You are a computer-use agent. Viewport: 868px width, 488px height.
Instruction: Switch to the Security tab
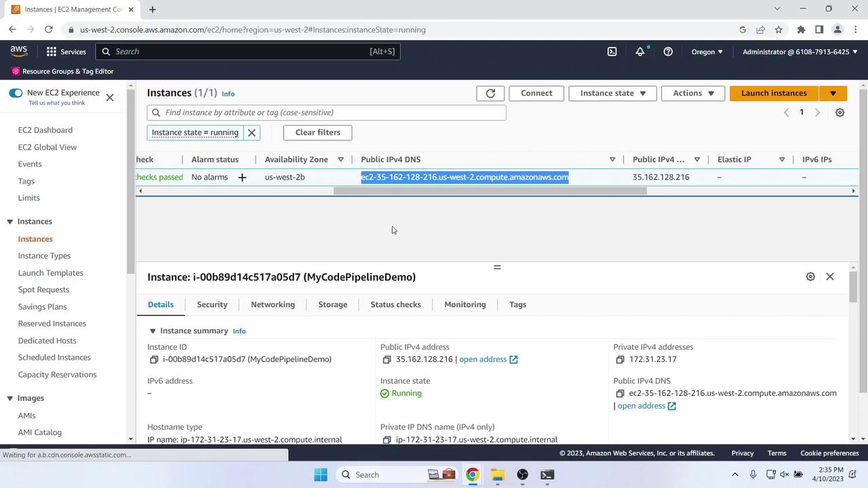212,304
